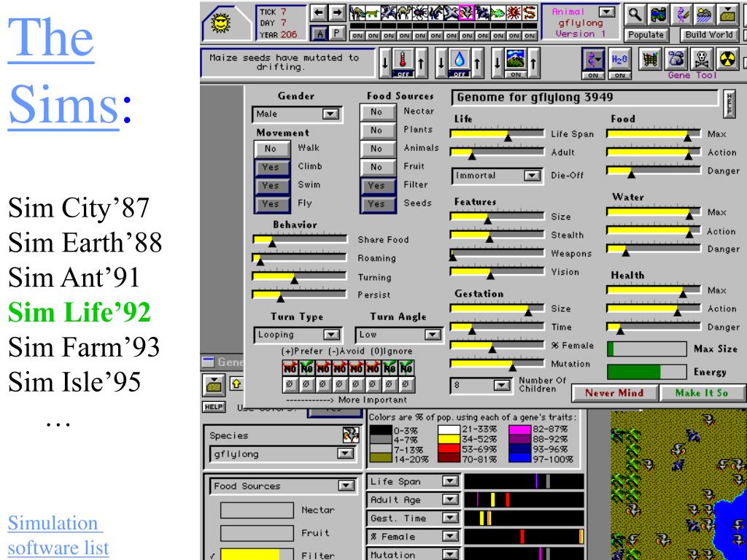
Task: Select the DNA gene tool icon
Action: tap(593, 60)
